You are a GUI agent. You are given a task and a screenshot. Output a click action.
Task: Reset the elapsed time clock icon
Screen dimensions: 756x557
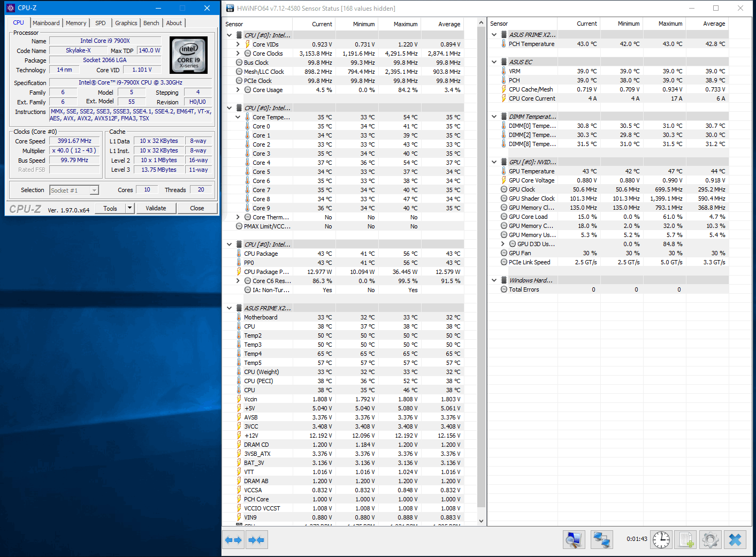pyautogui.click(x=661, y=540)
